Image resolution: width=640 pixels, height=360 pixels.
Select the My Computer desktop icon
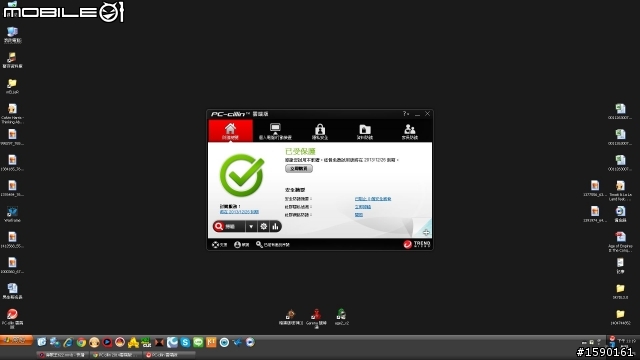[12, 35]
